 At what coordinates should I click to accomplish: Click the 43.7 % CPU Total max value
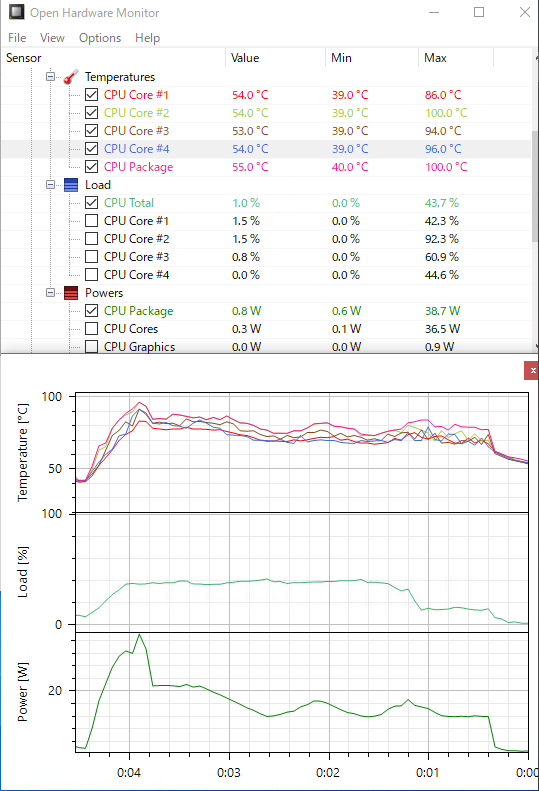pos(442,203)
